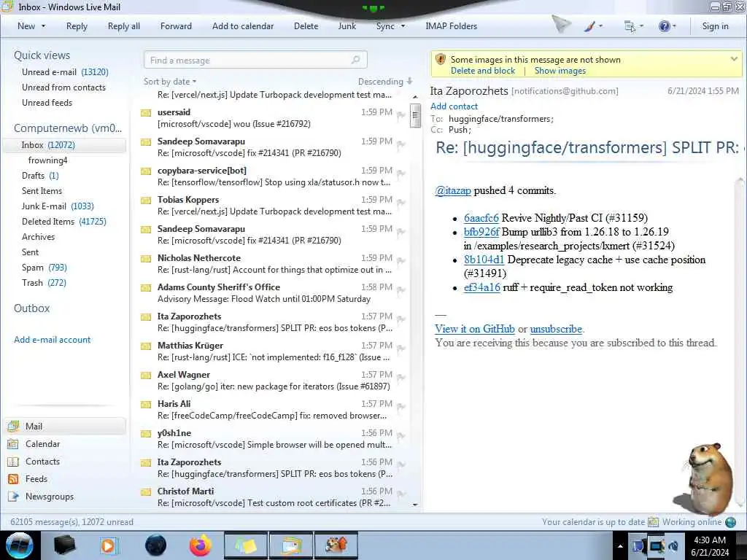Open the Windows Start orb
Image resolution: width=747 pixels, height=560 pixels.
pos(20,545)
